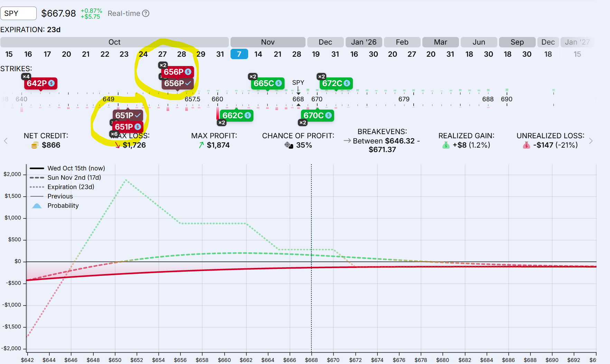This screenshot has width=610, height=364.
Task: Click the green money bag Realized Gain icon
Action: 446,145
